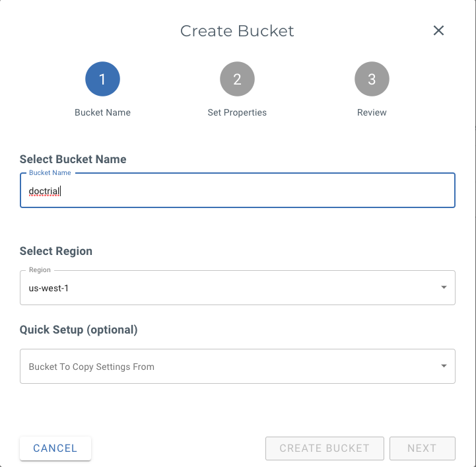
Task: Expand the Bucket To Copy Settings From arrow
Action: (x=444, y=366)
